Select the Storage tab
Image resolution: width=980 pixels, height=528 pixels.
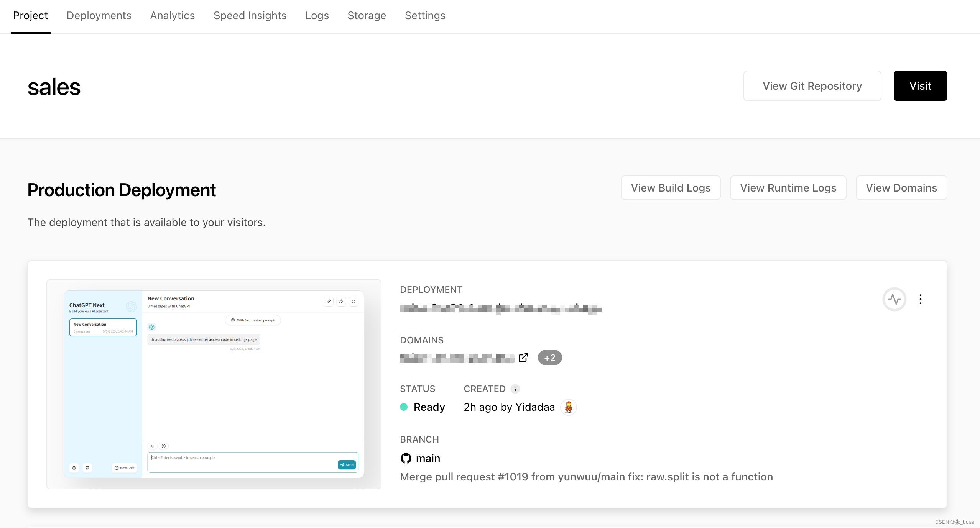click(x=367, y=15)
